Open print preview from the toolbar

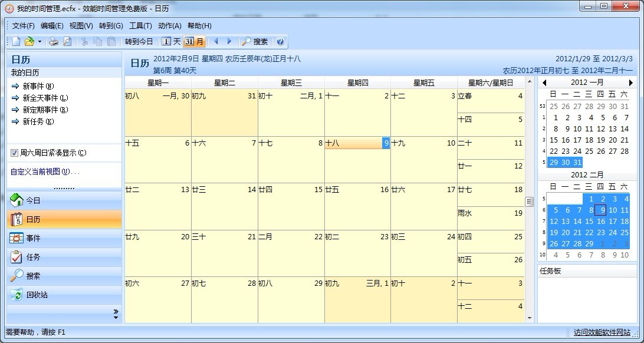67,41
